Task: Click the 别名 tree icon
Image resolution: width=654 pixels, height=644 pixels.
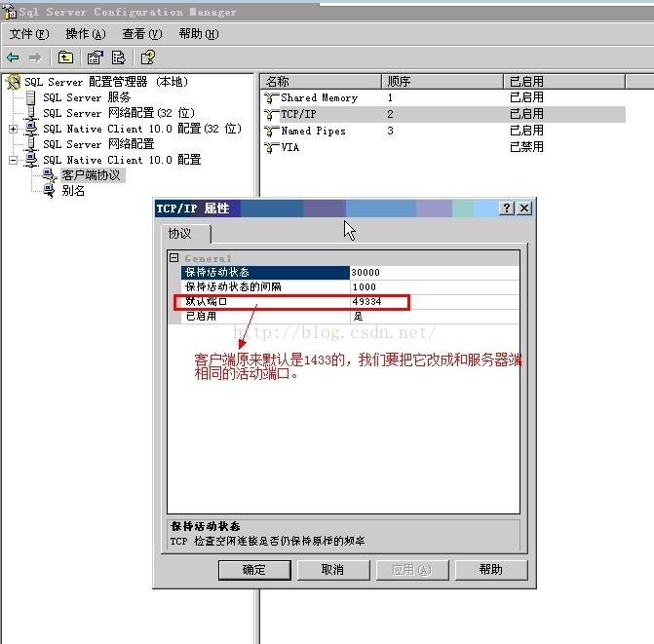Action: (49, 191)
